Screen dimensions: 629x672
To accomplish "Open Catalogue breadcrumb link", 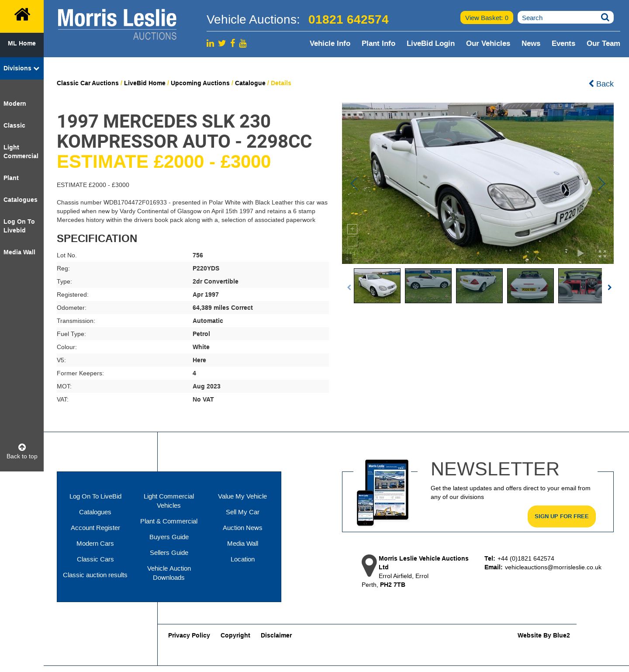I will point(250,83).
